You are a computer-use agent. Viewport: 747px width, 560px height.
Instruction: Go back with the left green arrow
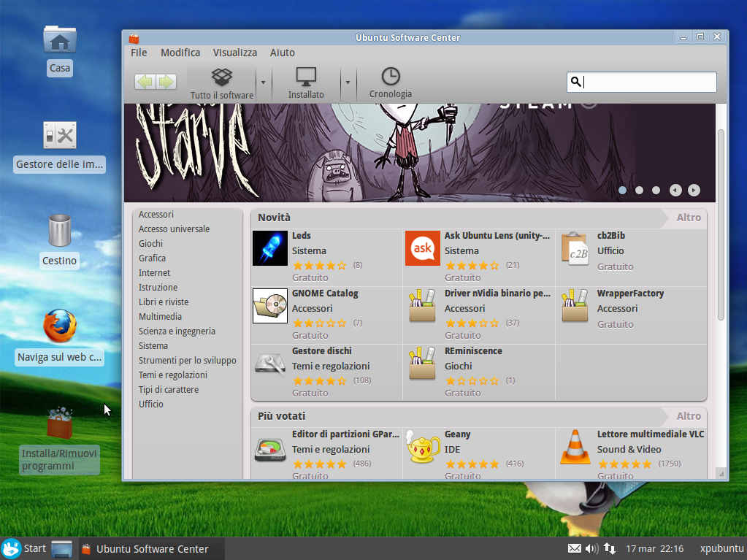(x=145, y=82)
